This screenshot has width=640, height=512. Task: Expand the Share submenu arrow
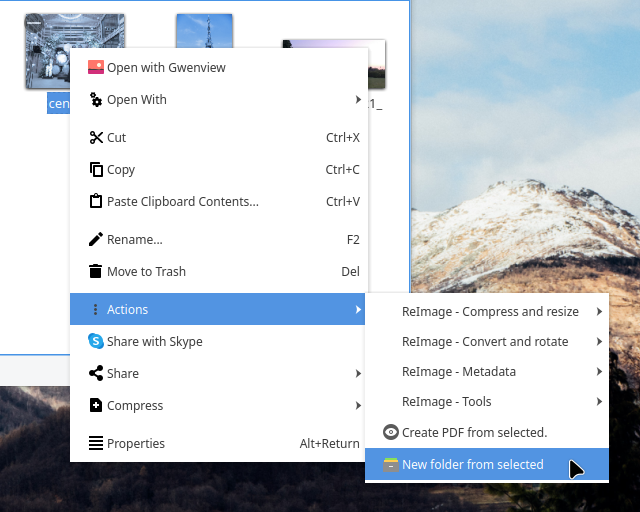(358, 373)
